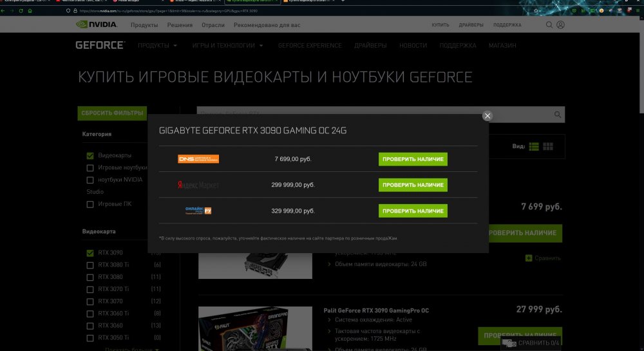Screen dimensions: 644x351
Task: Click the Яндекс Маркет logo
Action: click(198, 185)
